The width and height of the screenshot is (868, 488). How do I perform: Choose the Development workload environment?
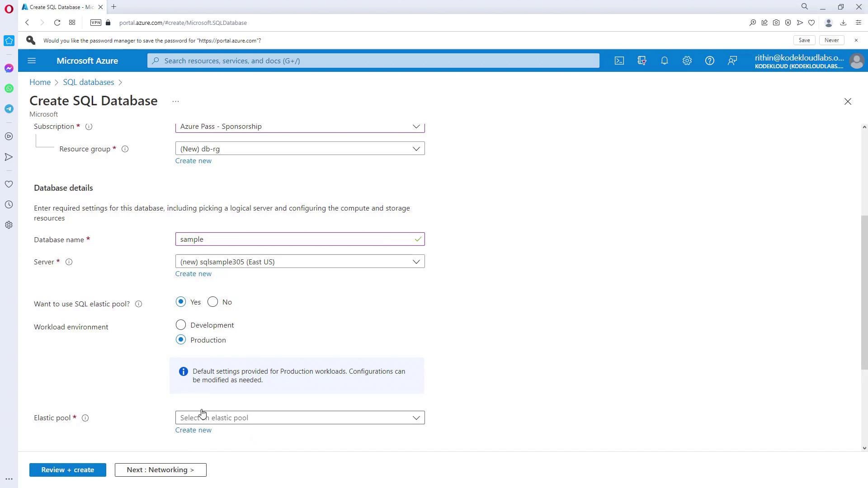pyautogui.click(x=181, y=325)
